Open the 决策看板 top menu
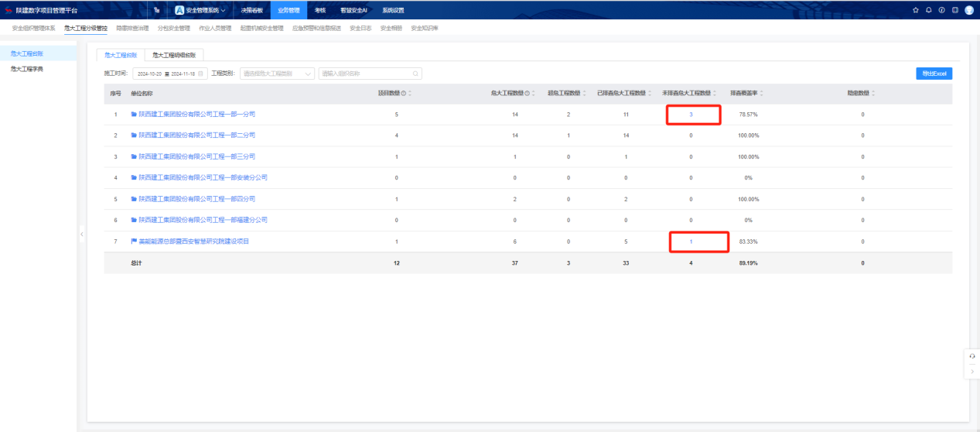This screenshot has height=432, width=980. point(251,10)
